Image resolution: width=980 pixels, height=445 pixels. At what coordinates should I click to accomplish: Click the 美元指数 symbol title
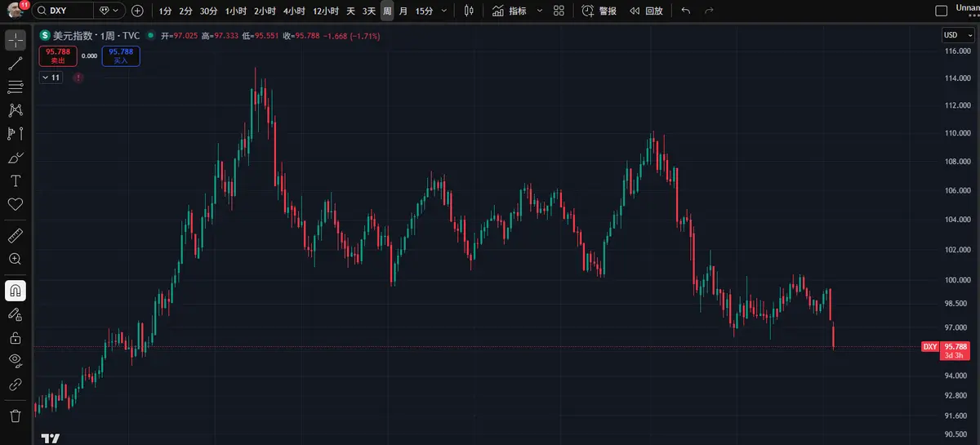click(72, 36)
